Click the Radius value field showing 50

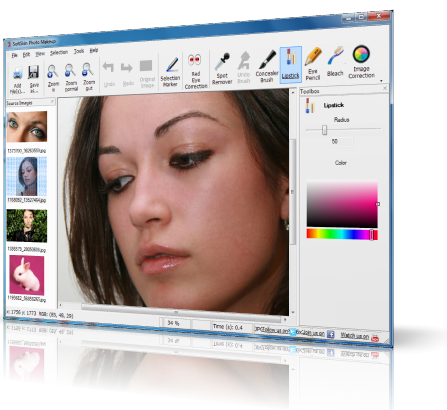(x=342, y=142)
